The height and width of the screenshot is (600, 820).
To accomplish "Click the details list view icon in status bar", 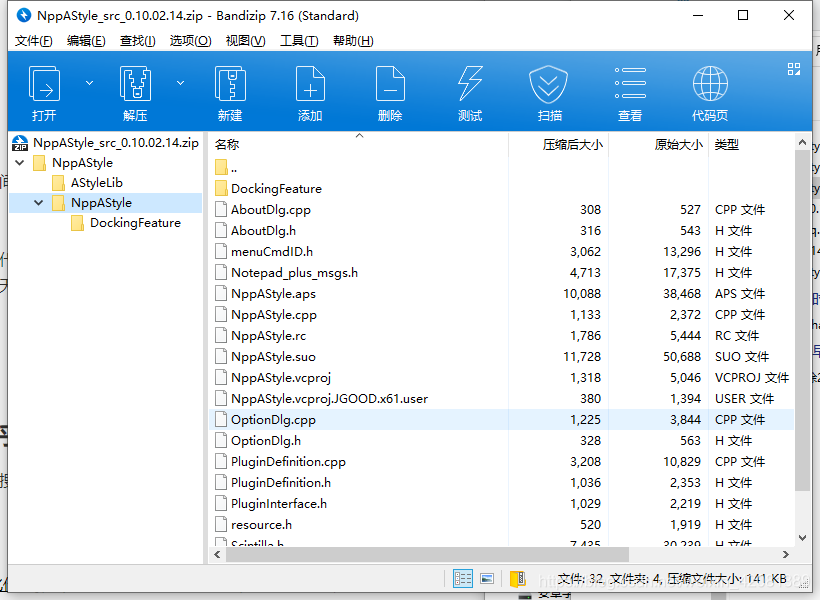I will tap(463, 578).
